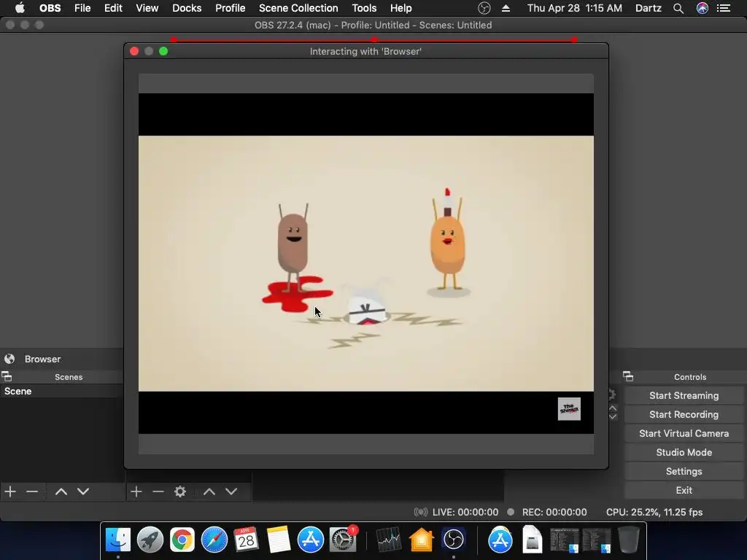Open the Edit menu

pyautogui.click(x=113, y=8)
